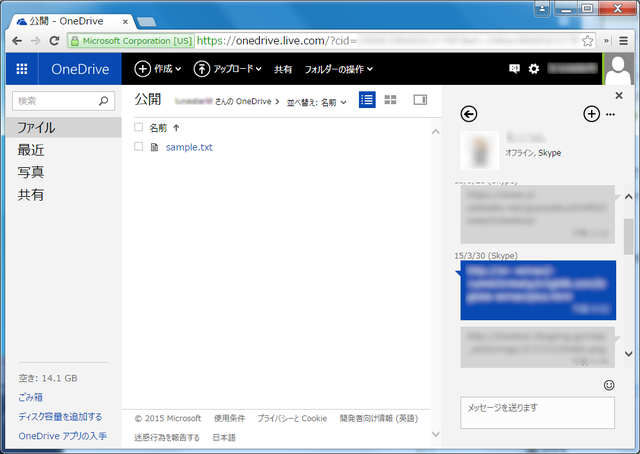Click the 共有 button in top bar
Image resolution: width=640 pixels, height=454 pixels.
[283, 69]
